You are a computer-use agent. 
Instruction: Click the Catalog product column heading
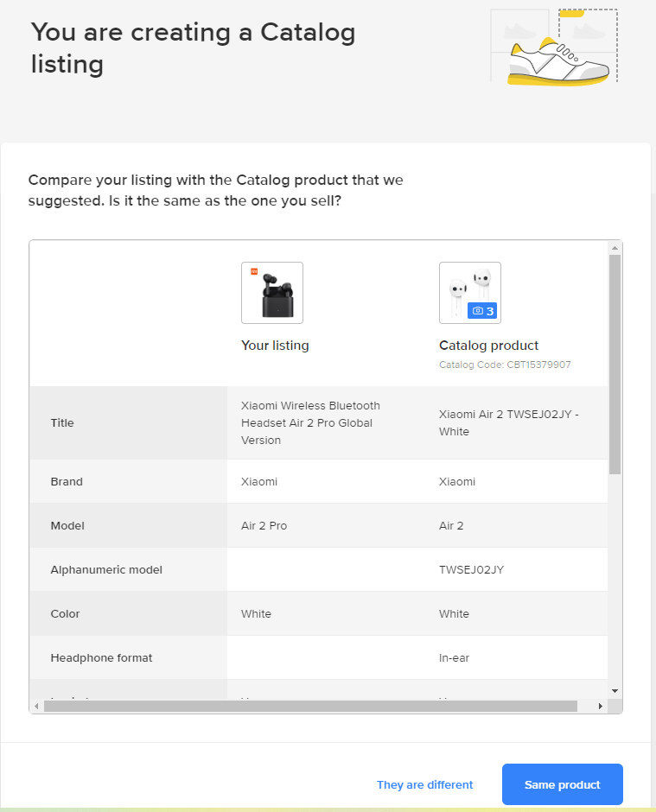(x=488, y=346)
